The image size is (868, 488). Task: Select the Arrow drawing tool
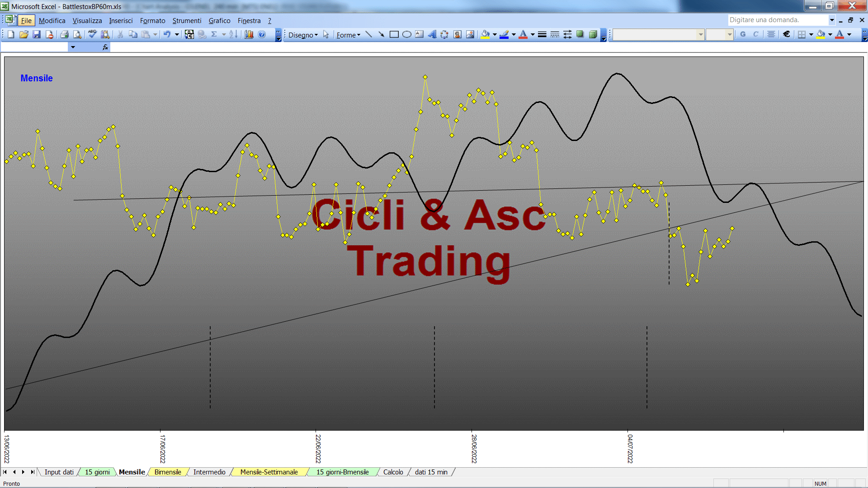(381, 34)
